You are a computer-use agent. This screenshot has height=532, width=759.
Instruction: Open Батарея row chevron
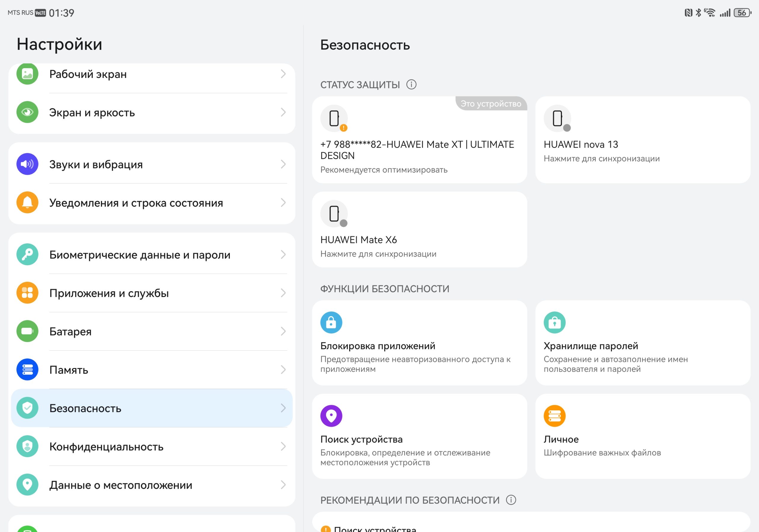[283, 331]
